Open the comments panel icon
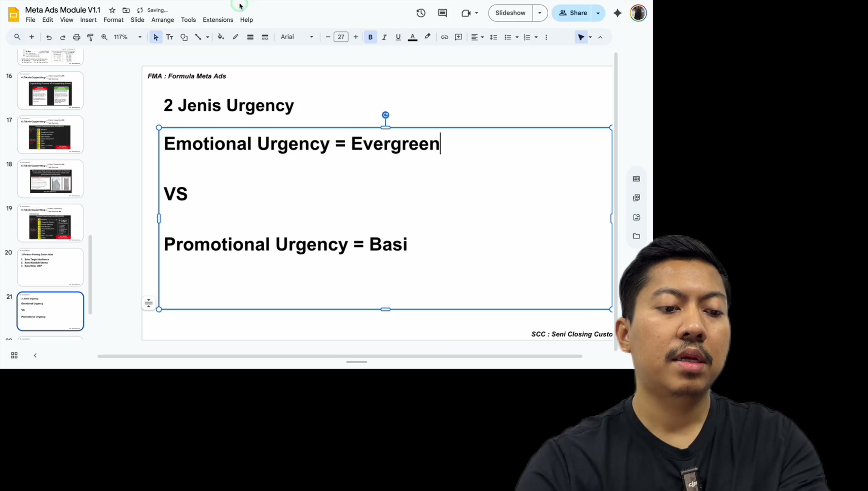 442,13
